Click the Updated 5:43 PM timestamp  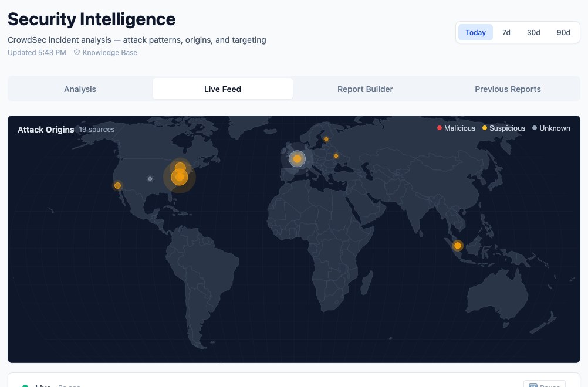tap(37, 52)
